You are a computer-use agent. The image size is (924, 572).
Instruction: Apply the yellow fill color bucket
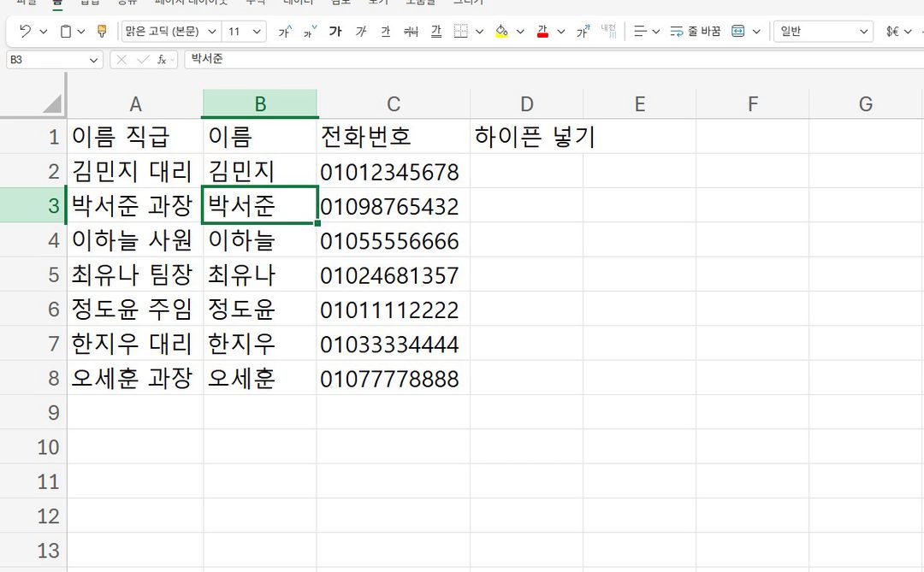coord(501,32)
